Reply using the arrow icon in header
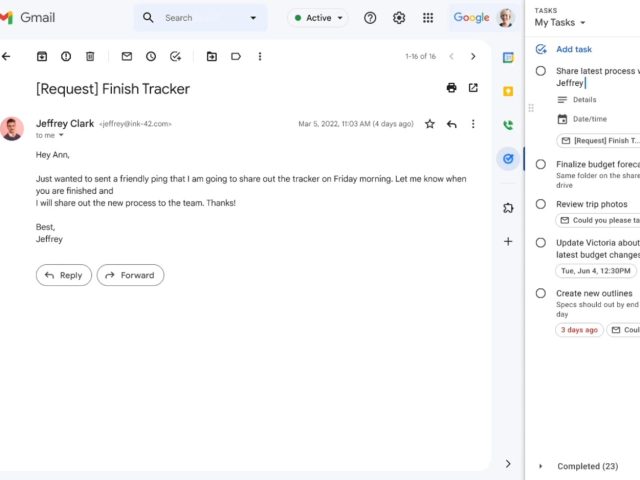Viewport: 640px width, 480px height. pyautogui.click(x=451, y=124)
